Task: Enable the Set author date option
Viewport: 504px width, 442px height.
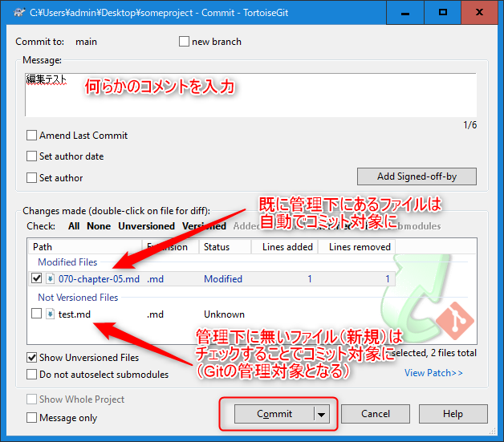Action: (x=32, y=156)
